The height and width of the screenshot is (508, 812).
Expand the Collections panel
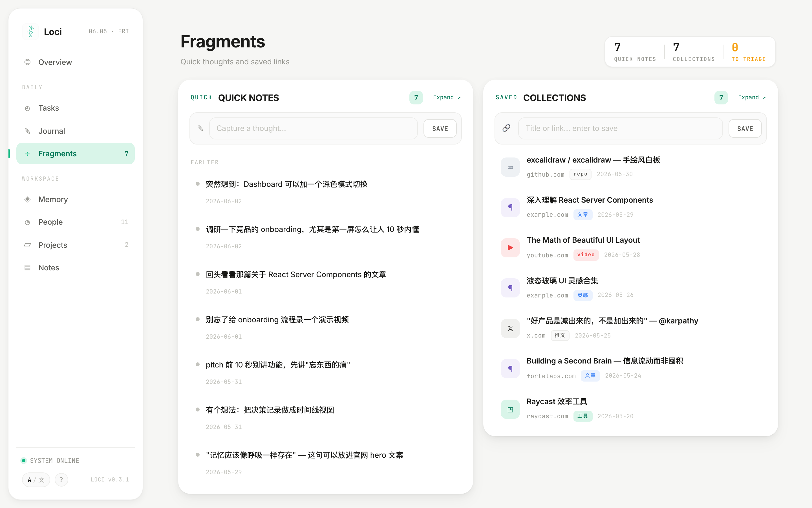tap(752, 97)
